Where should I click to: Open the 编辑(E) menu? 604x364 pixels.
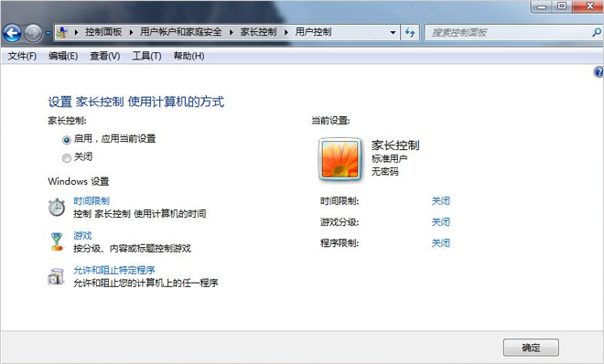pos(63,56)
